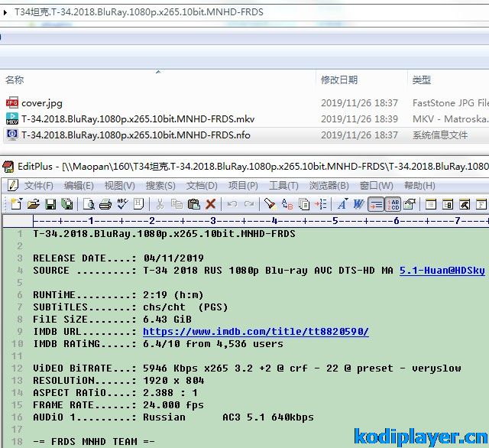Click the Open file folder icon
Screen dimensions: 489x448
[x=33, y=204]
